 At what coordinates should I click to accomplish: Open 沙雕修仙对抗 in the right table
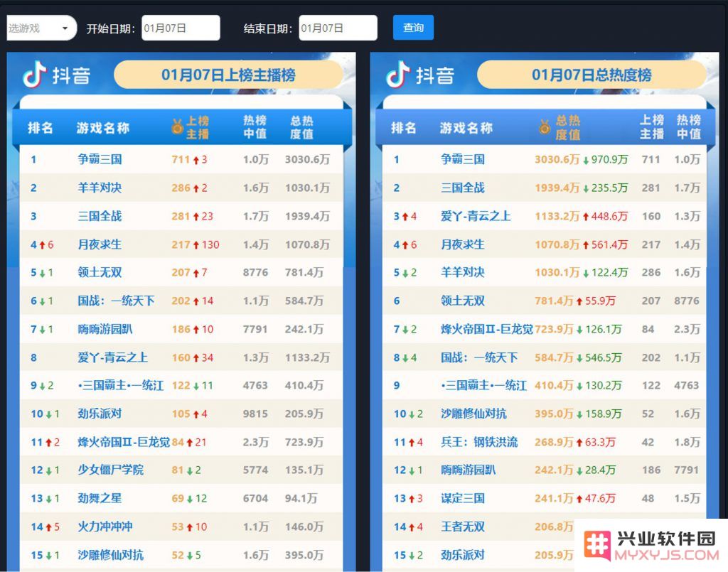click(473, 414)
